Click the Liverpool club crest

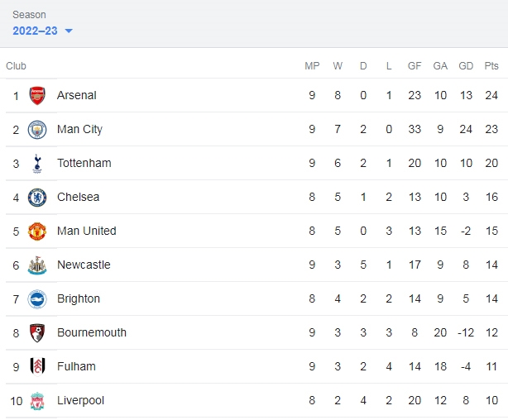pos(37,401)
